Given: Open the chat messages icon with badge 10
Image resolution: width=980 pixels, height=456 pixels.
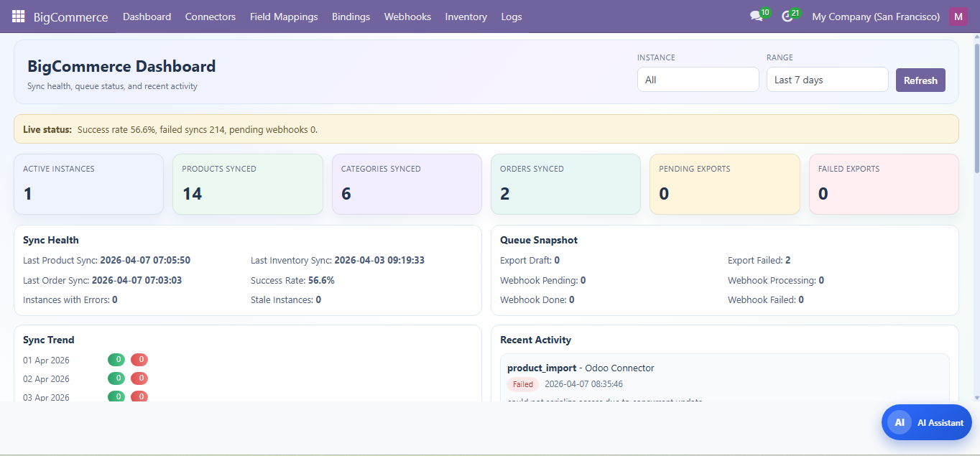Looking at the screenshot, I should point(756,17).
